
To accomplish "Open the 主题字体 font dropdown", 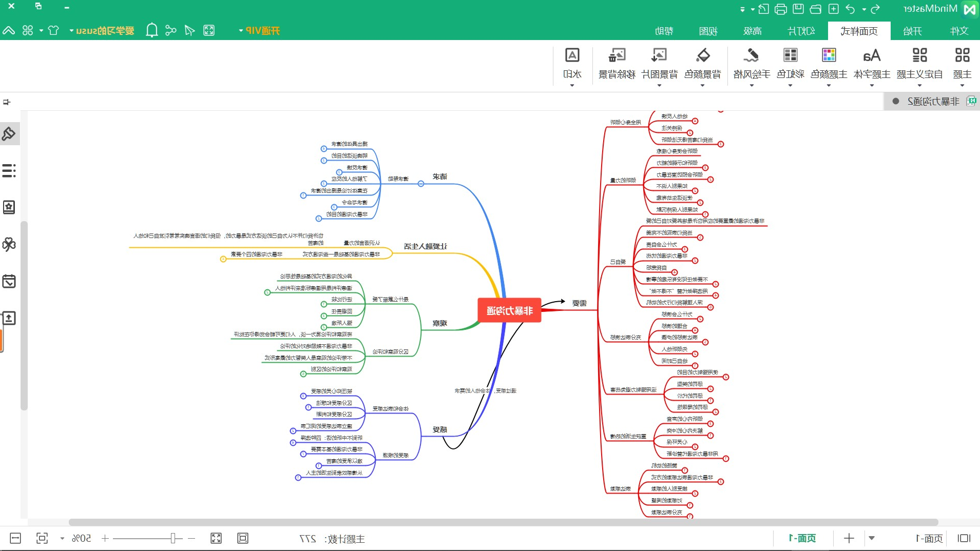I will pyautogui.click(x=872, y=66).
